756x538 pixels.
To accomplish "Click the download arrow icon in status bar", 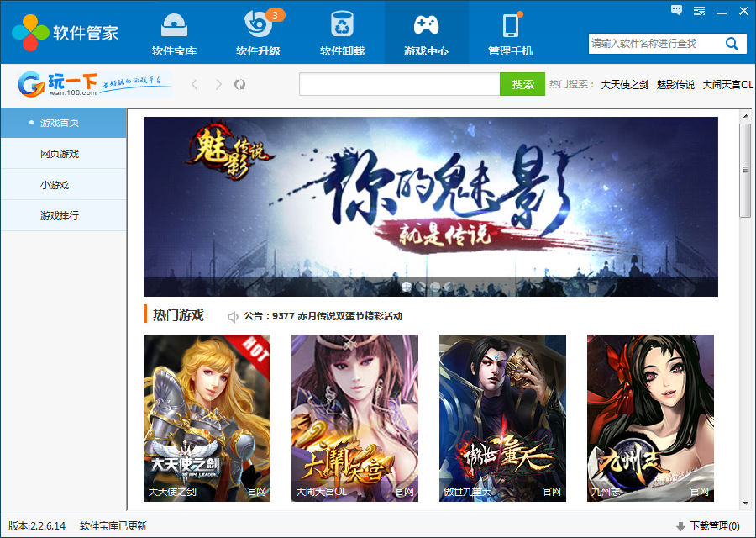I will pyautogui.click(x=680, y=526).
